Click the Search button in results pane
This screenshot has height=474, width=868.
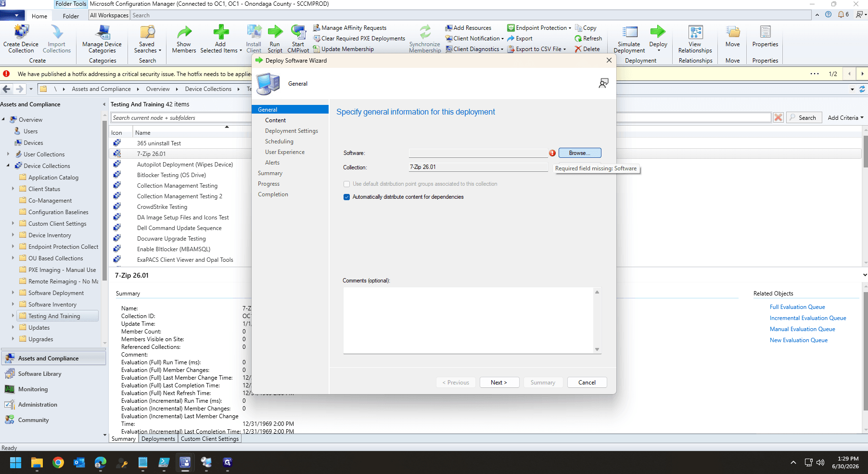[x=804, y=118]
